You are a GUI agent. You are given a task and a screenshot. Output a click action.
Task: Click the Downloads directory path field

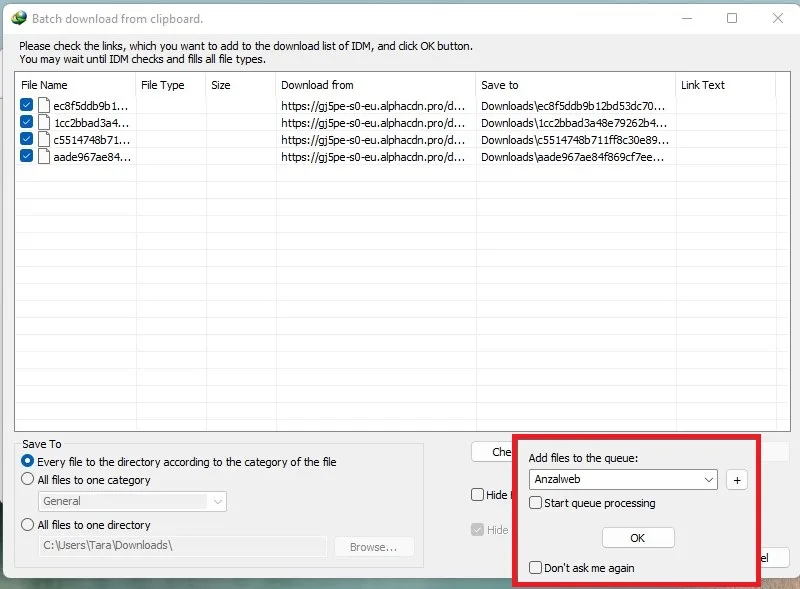point(182,546)
